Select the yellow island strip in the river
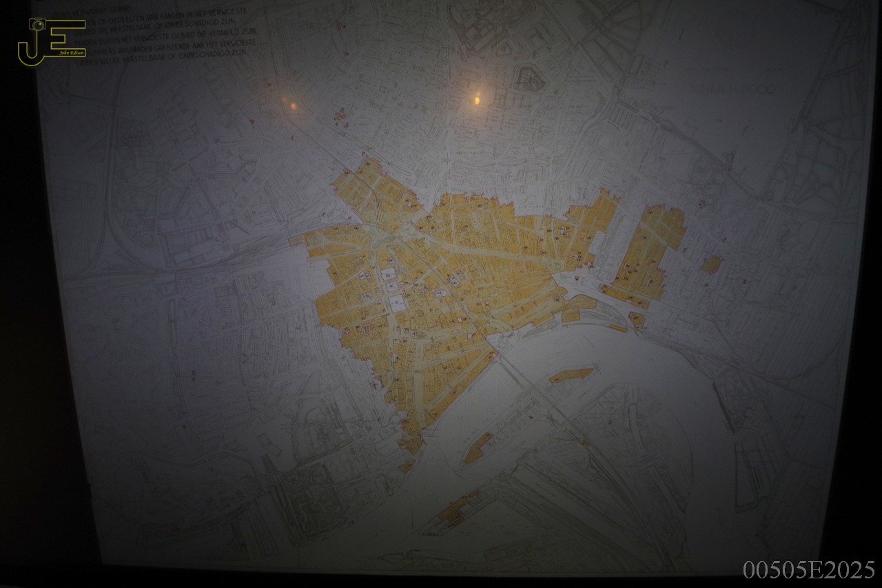Image resolution: width=882 pixels, height=588 pixels. tap(571, 375)
